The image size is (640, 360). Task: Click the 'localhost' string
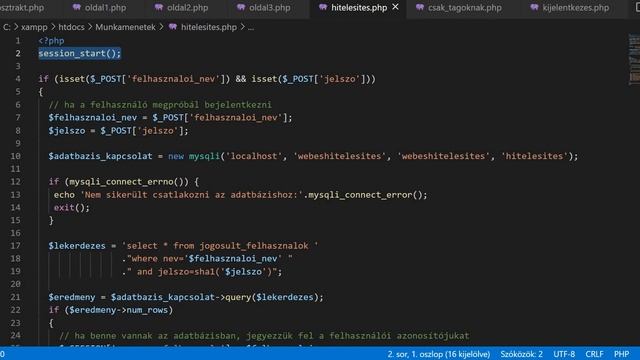[x=253, y=156]
